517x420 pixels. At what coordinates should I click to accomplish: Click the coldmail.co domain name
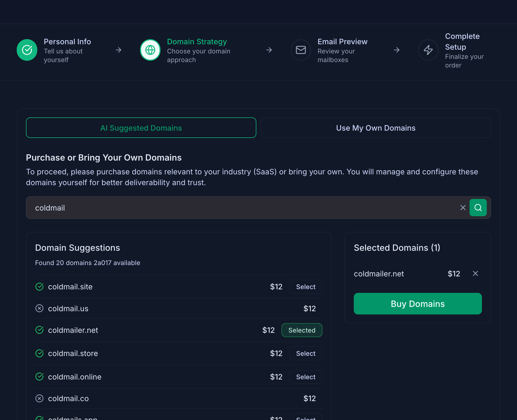(68, 398)
